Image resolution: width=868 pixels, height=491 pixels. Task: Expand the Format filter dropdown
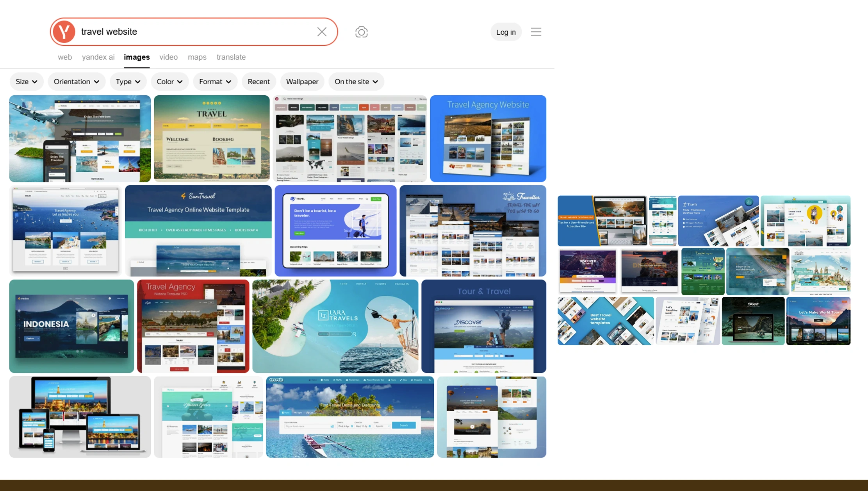(x=215, y=82)
